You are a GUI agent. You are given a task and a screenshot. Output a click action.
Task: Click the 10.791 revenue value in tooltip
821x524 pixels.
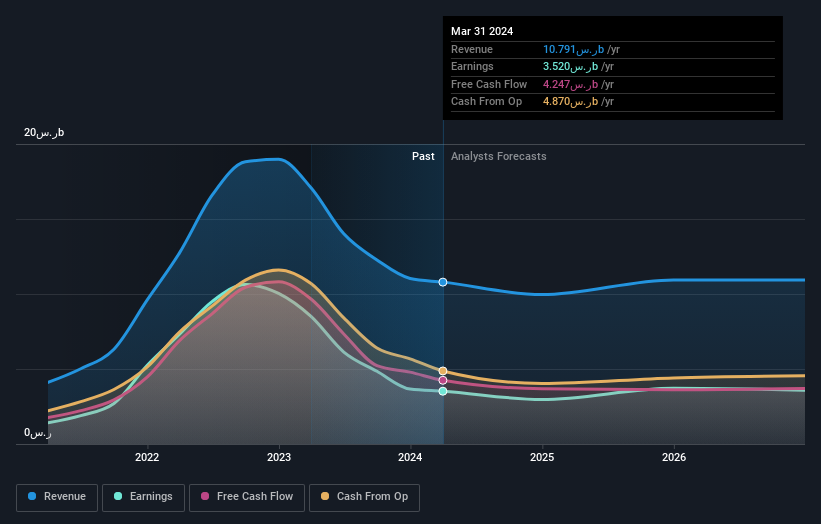point(573,49)
